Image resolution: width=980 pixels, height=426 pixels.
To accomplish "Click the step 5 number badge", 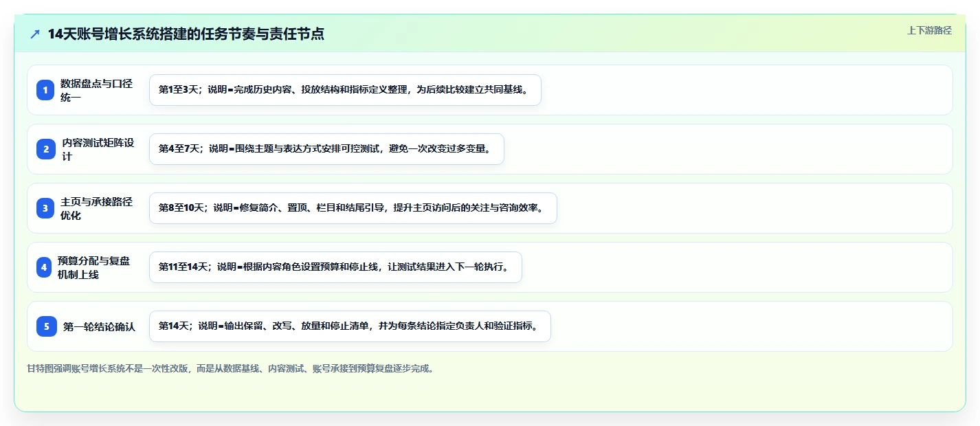I will coord(47,326).
